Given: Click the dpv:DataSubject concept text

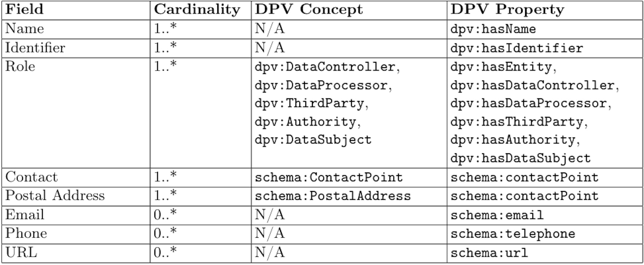Looking at the screenshot, I should pos(313,140).
